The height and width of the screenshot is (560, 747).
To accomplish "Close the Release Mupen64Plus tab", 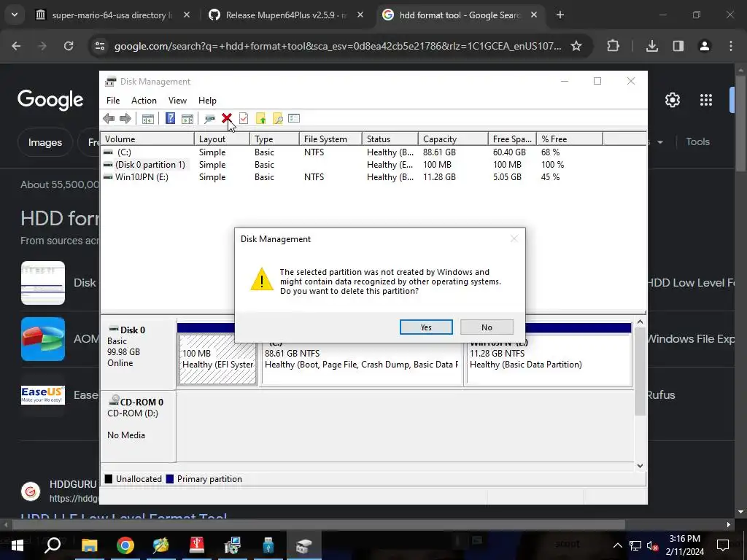I will click(x=360, y=15).
